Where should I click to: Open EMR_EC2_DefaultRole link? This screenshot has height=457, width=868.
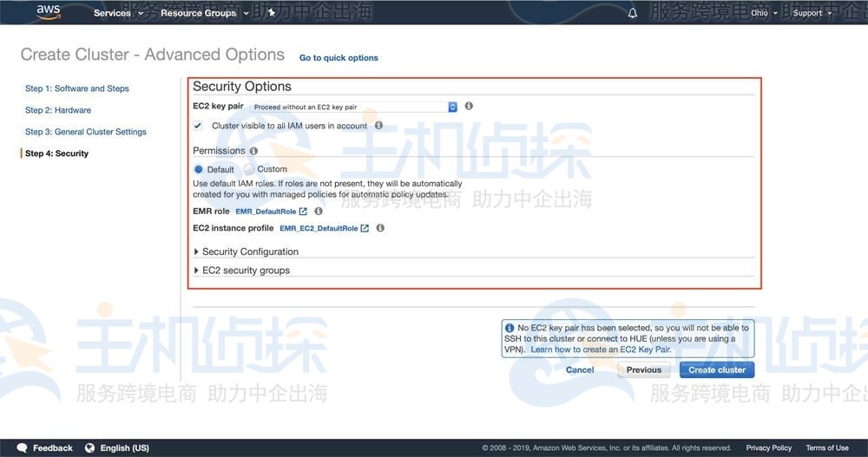click(x=319, y=228)
